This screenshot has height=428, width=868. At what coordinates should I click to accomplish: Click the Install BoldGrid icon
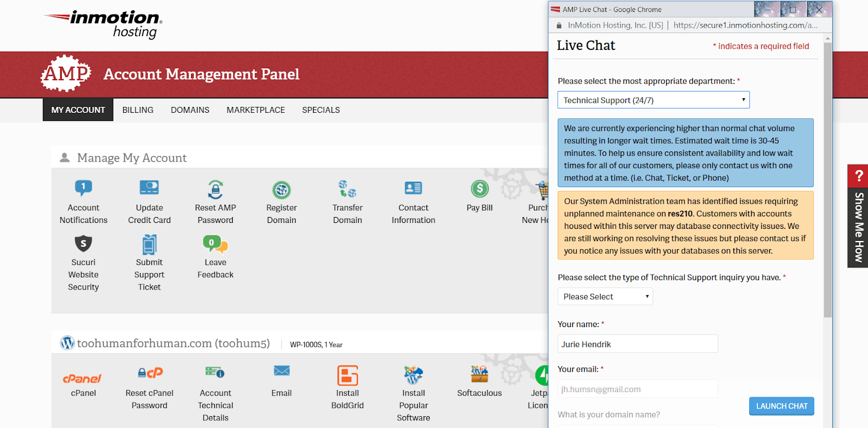[x=348, y=375]
